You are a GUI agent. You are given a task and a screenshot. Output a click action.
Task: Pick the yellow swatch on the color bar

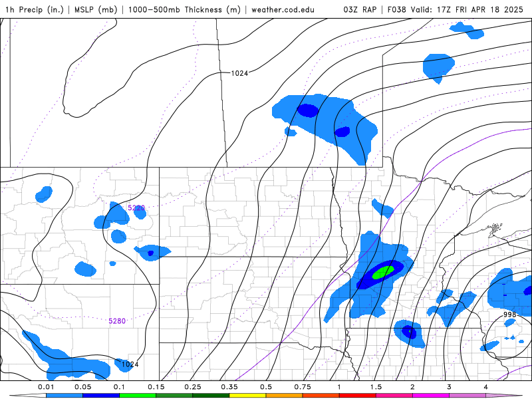(x=247, y=396)
